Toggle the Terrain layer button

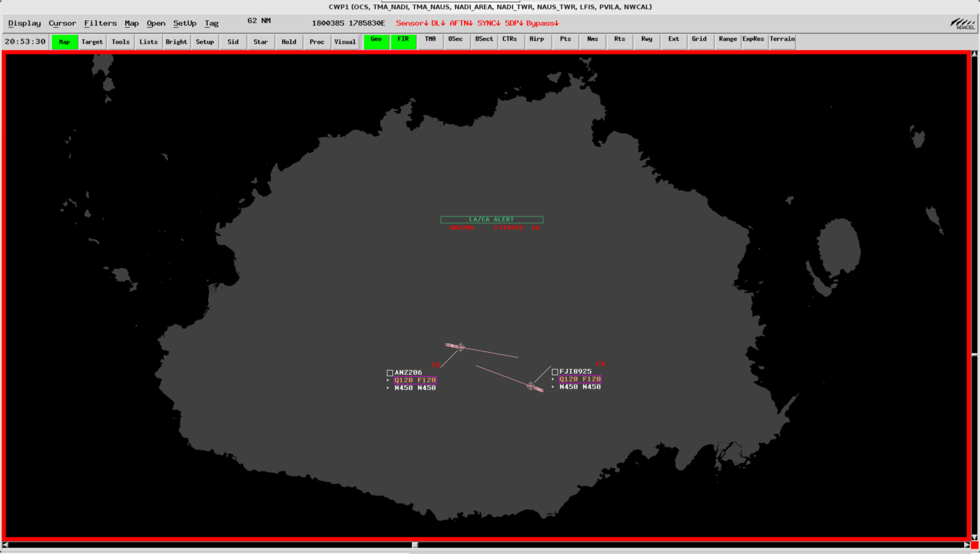782,42
